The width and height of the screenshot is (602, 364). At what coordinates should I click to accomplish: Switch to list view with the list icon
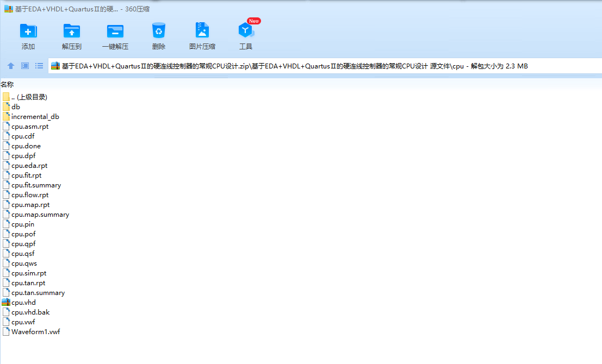tap(38, 65)
